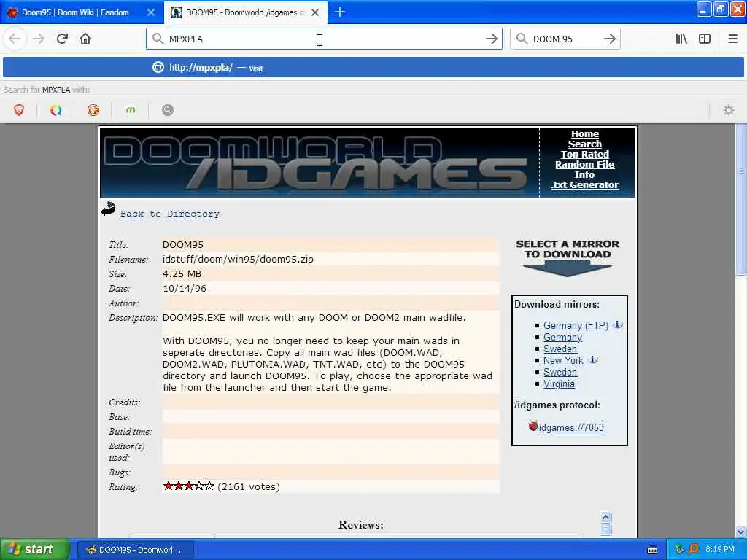Reload the current page

coord(62,39)
